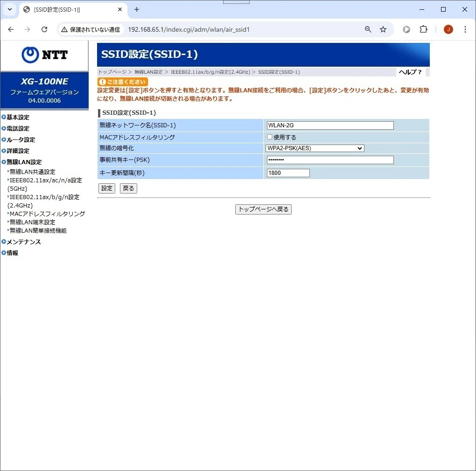The image size is (476, 471).
Task: Select the 無線LAN共通設定 menu item
Action: [x=33, y=172]
